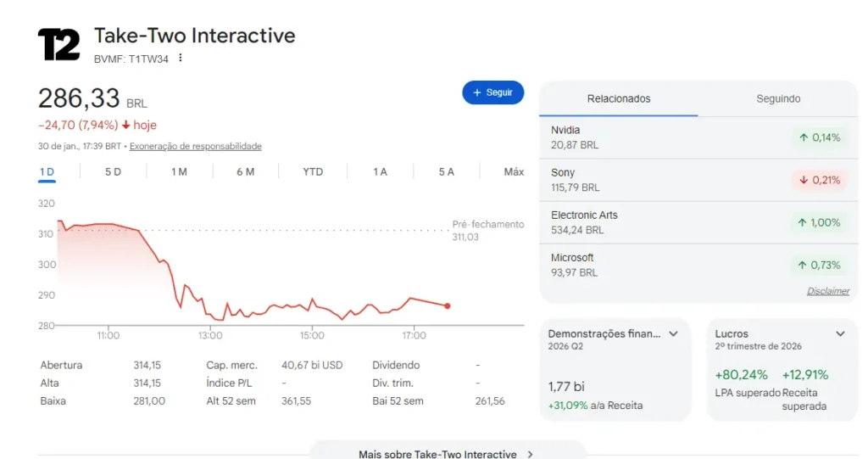Click the Alt 52 sem value 361,55
This screenshot has height=459, width=868.
tap(296, 400)
